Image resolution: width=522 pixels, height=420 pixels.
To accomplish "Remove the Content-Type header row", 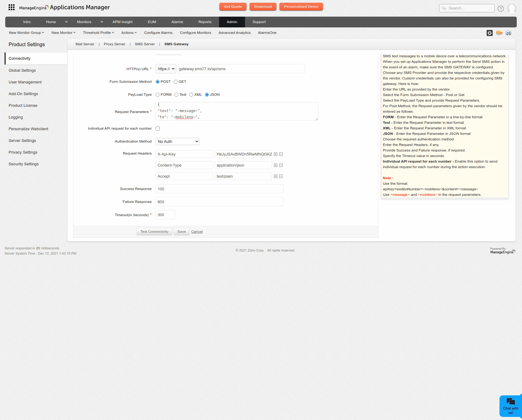I will pos(281,165).
